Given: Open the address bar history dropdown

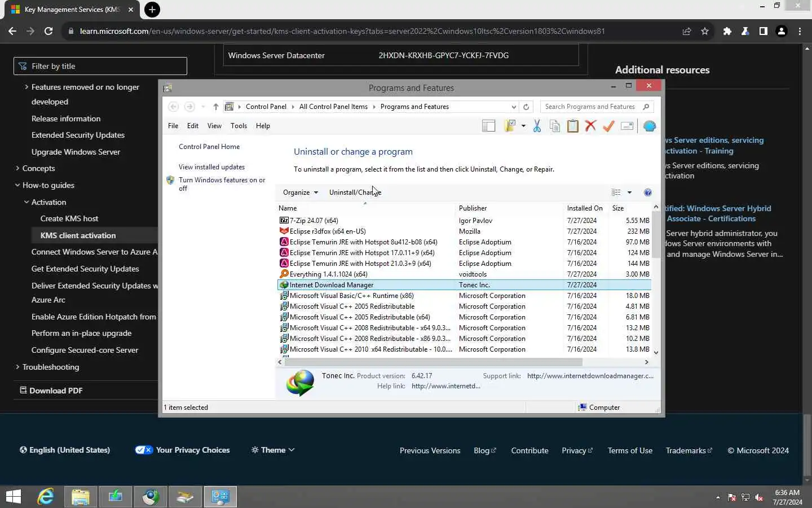Looking at the screenshot, I should click(x=514, y=107).
